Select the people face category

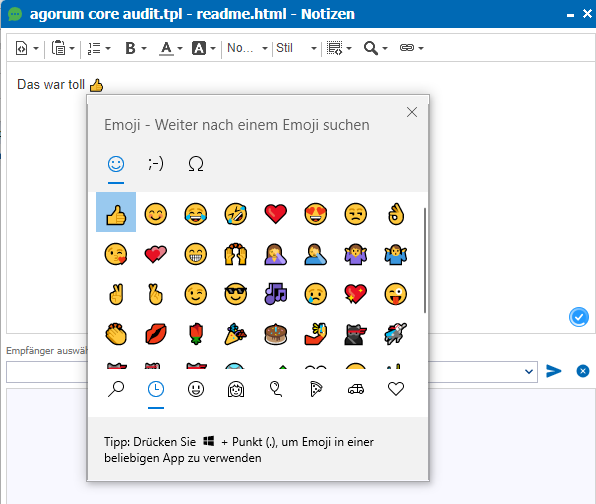click(236, 389)
